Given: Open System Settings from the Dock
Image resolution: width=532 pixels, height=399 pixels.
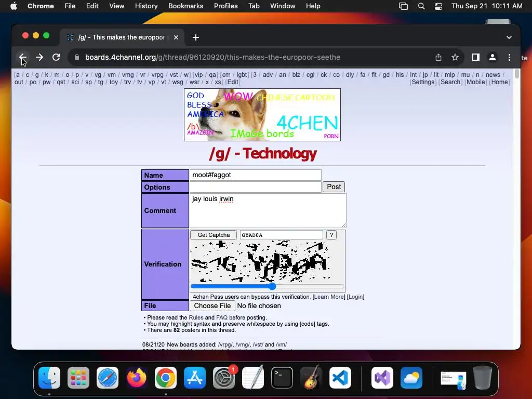Looking at the screenshot, I should (224, 378).
